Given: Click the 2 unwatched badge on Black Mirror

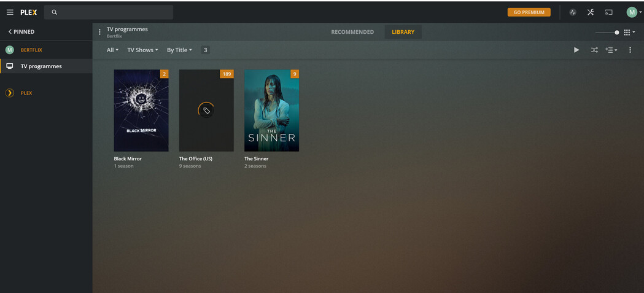Looking at the screenshot, I should tap(165, 74).
